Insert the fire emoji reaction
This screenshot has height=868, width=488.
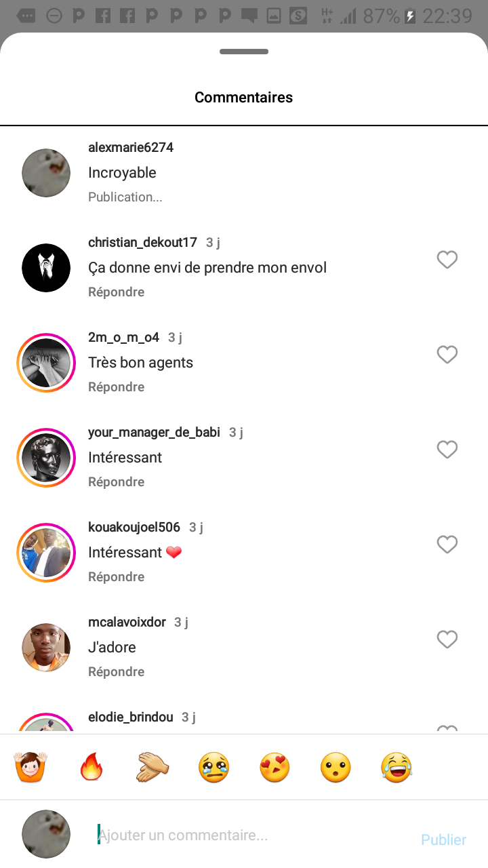pyautogui.click(x=91, y=767)
